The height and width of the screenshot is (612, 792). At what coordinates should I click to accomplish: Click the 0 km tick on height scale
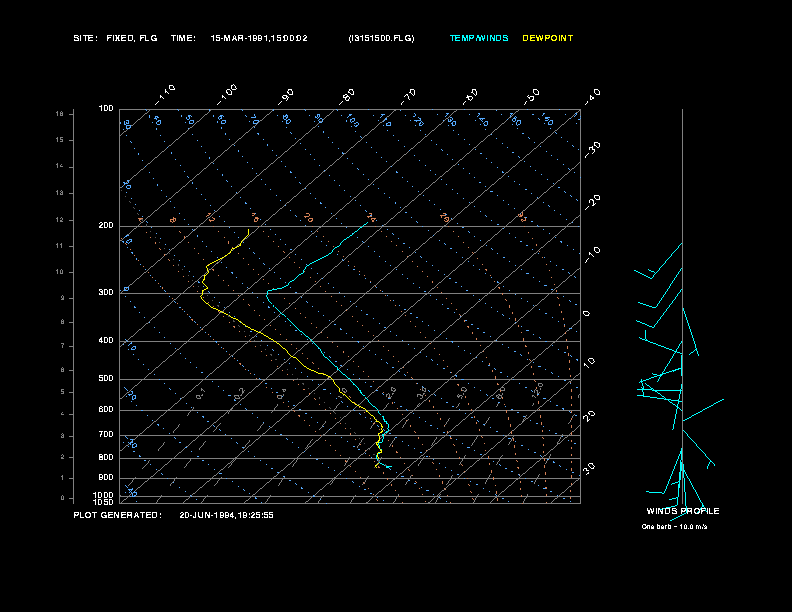pos(63,498)
